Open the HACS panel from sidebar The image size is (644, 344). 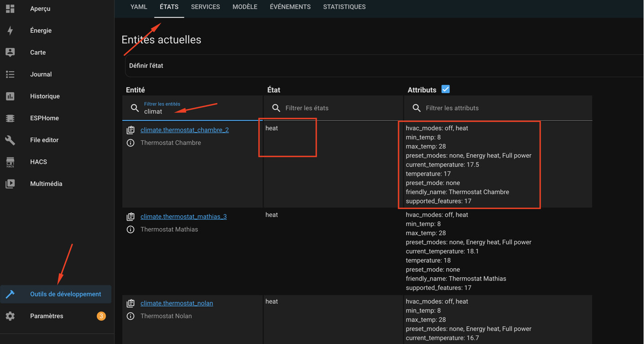tap(38, 162)
